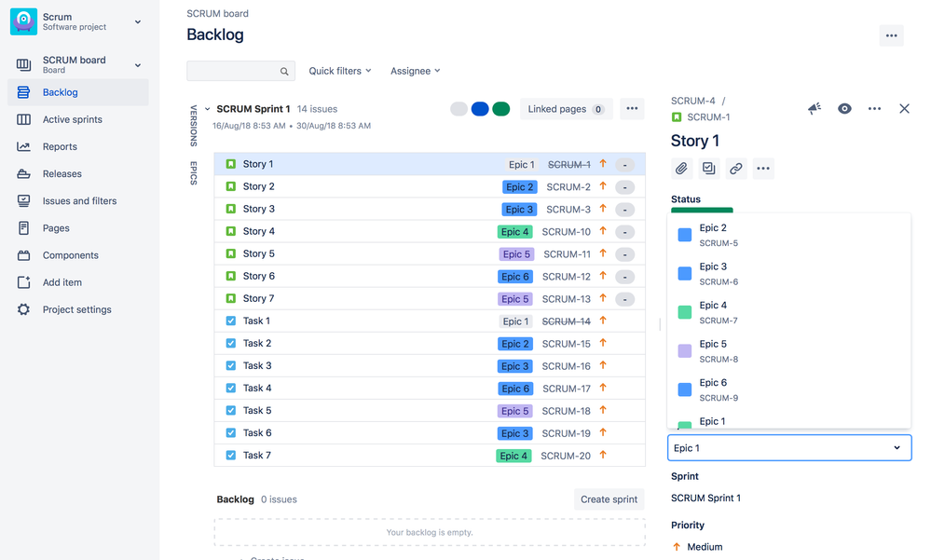Click the SCRUM board icon in sidebar
The image size is (931, 560).
click(23, 64)
